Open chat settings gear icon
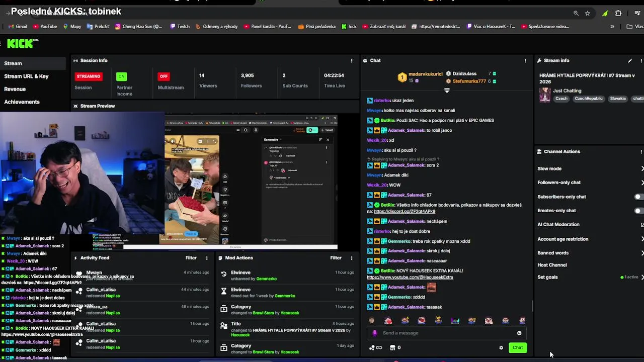Viewport: 644px width, 362px height. (x=501, y=348)
